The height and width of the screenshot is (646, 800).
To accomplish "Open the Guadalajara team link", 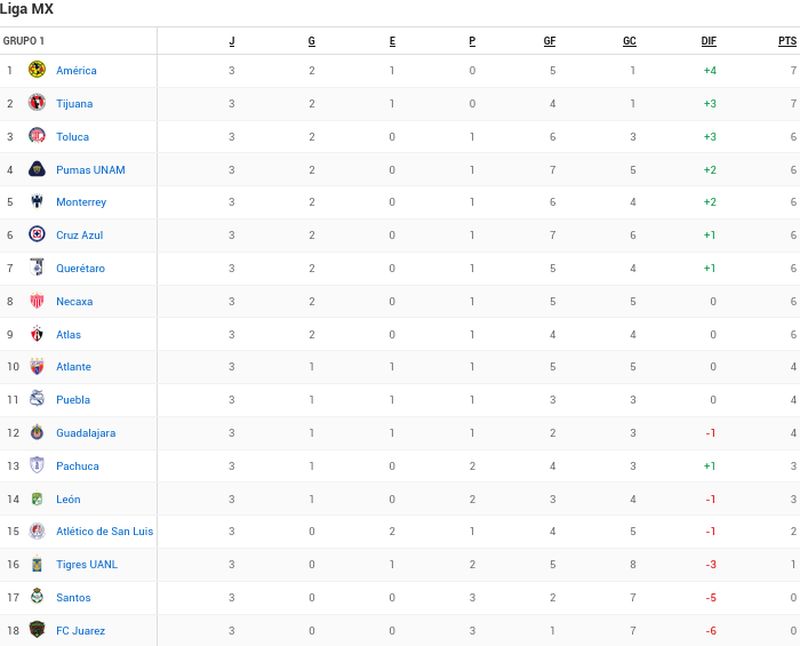I will (x=86, y=433).
